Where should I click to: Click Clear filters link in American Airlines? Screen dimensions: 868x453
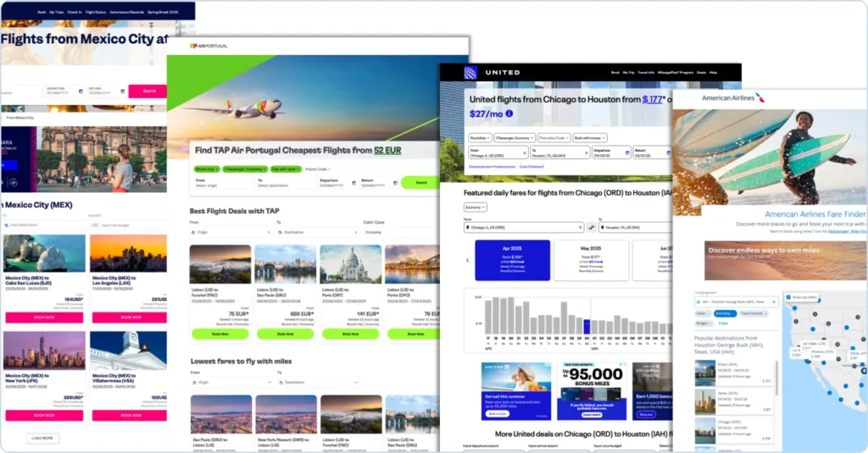pos(723,323)
